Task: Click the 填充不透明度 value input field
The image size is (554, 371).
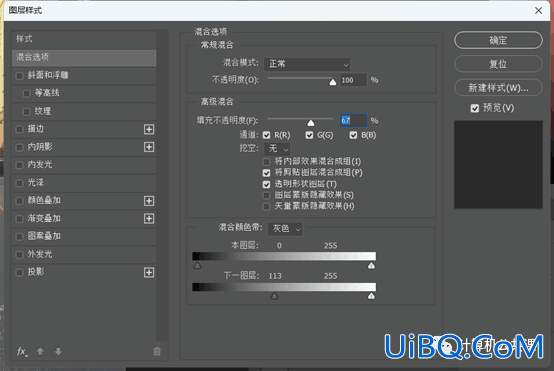Action: 353,121
